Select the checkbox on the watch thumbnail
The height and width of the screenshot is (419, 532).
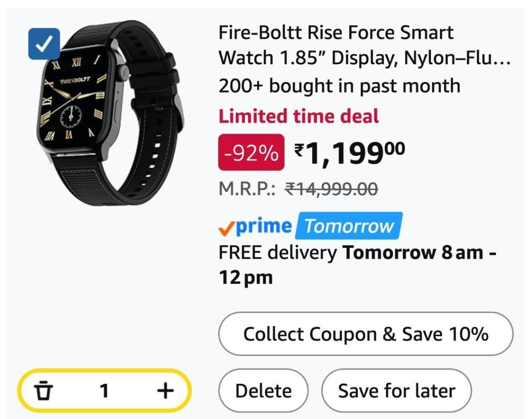[x=44, y=44]
